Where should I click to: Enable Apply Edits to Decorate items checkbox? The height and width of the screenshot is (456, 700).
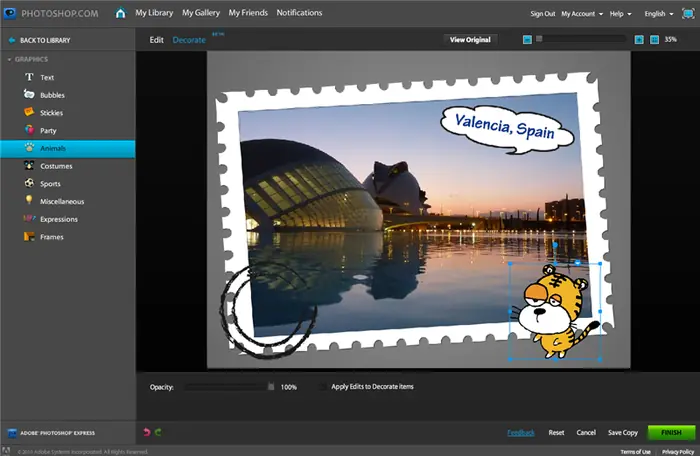(x=322, y=387)
